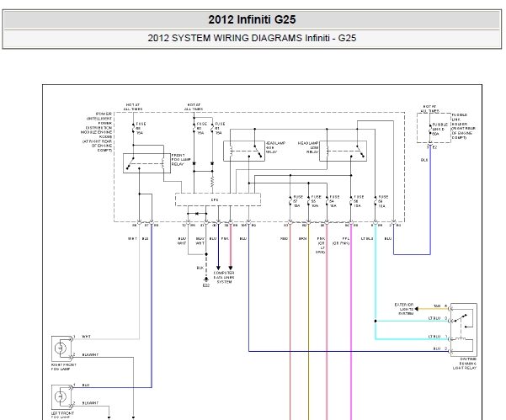506x420 pixels.
Task: Click the "2012 Infiniti G25" title heading
Action: [x=252, y=19]
